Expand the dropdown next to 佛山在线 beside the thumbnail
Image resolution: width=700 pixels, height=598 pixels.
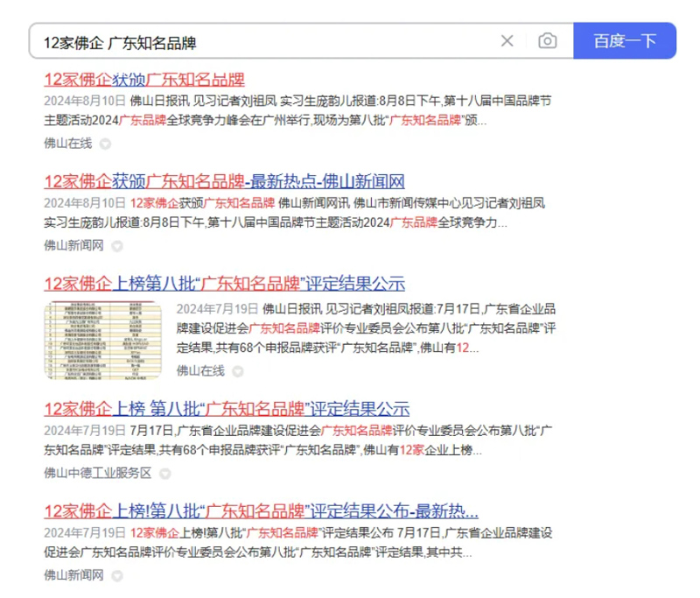click(x=238, y=371)
